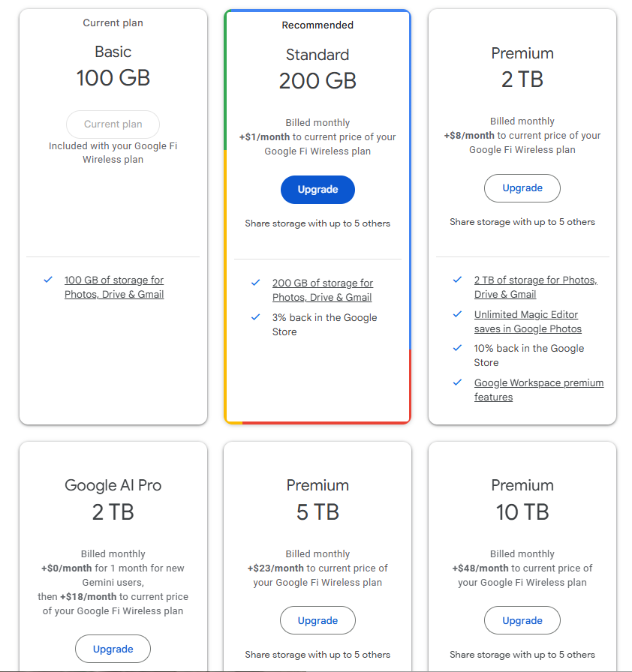
Task: Click the checkmark beside "2 TB of storage" feature
Action: [457, 280]
